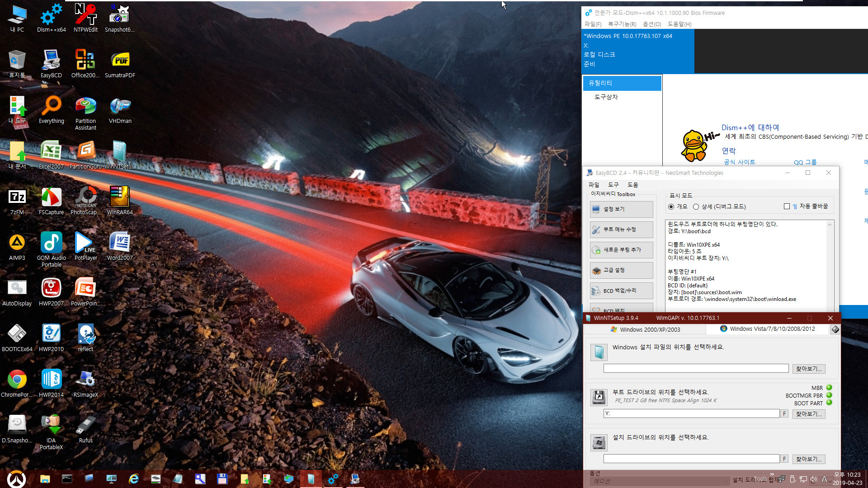Open the reflect desktop icon

[85, 338]
